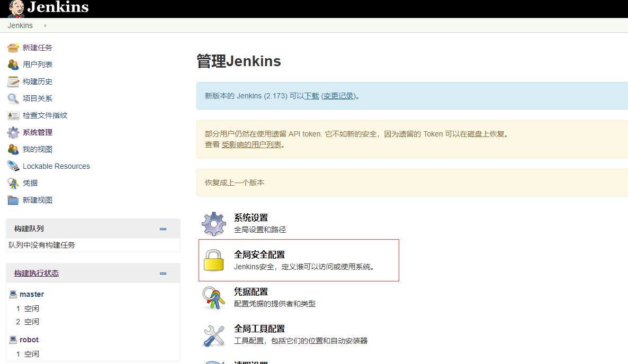
Task: Open the master node link
Action: (x=32, y=294)
